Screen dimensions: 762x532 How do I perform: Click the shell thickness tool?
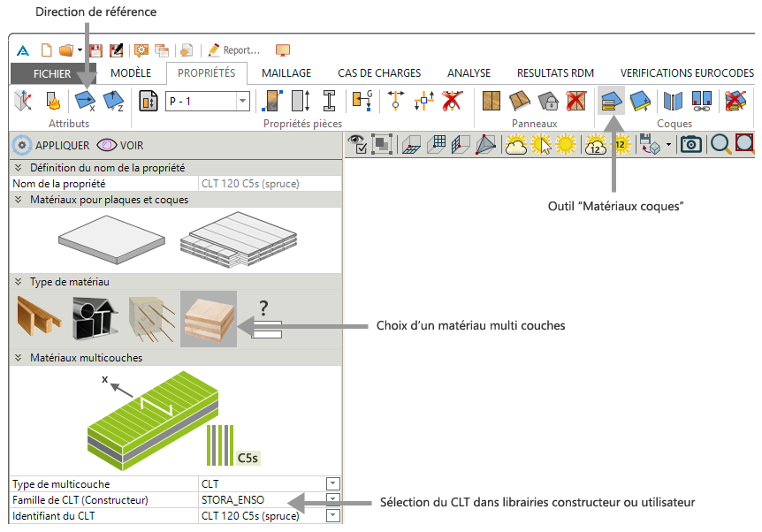[x=640, y=101]
